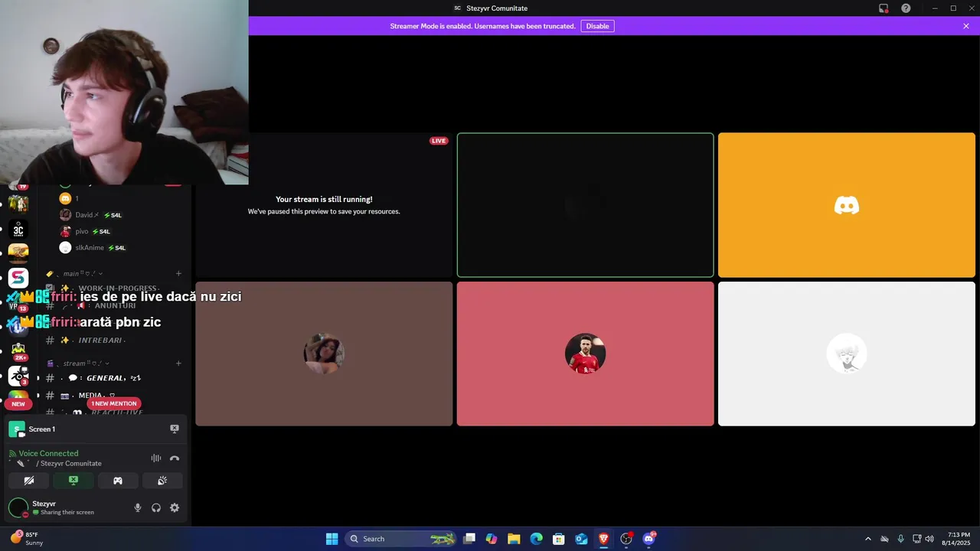Open Copilot from the taskbar
This screenshot has height=551, width=980.
[x=492, y=539]
